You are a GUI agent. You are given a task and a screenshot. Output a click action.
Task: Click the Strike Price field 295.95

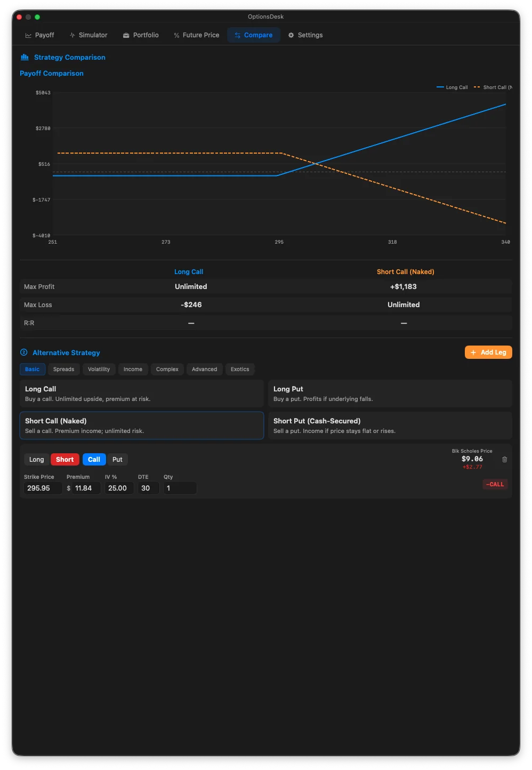(43, 488)
